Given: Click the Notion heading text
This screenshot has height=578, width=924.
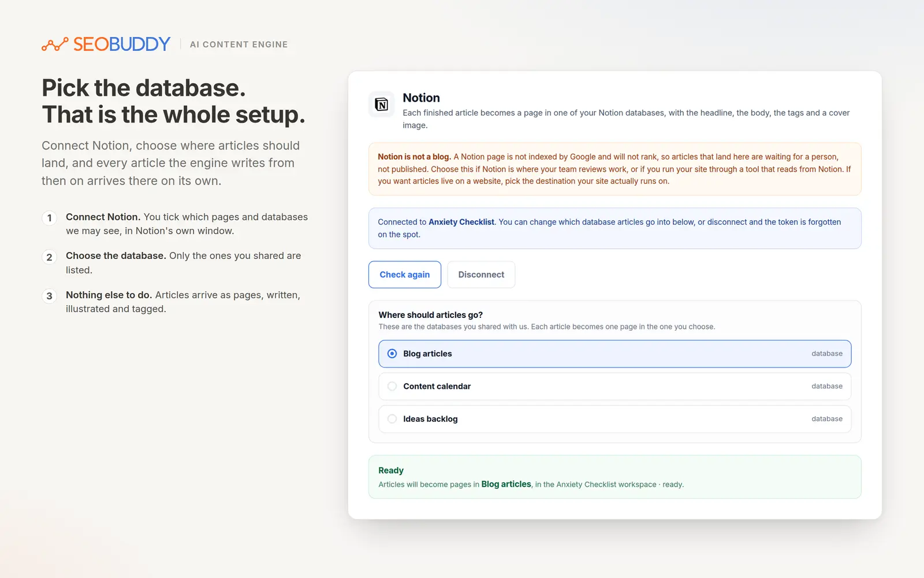Looking at the screenshot, I should (421, 98).
